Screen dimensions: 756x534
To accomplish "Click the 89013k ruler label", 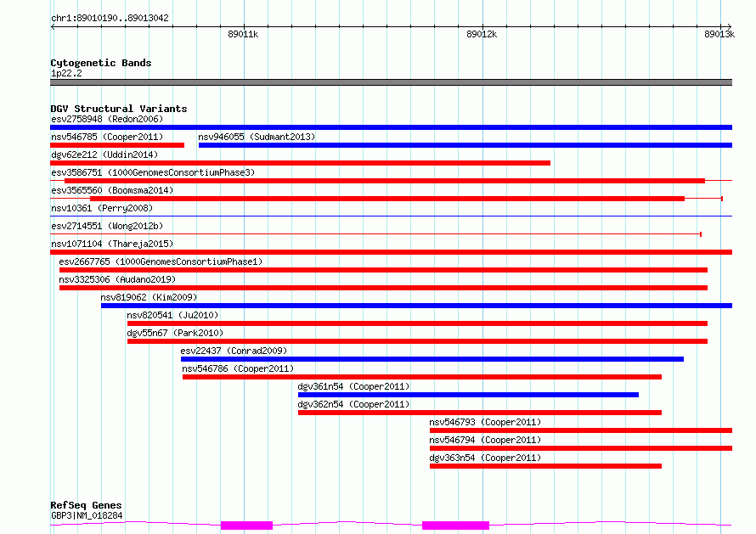I will click(719, 34).
